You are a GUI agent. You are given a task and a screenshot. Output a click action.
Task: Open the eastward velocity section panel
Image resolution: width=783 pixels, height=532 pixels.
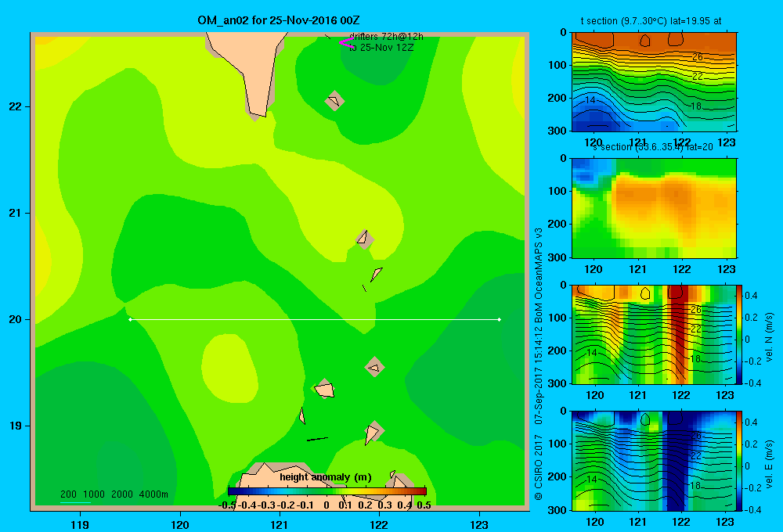click(654, 460)
